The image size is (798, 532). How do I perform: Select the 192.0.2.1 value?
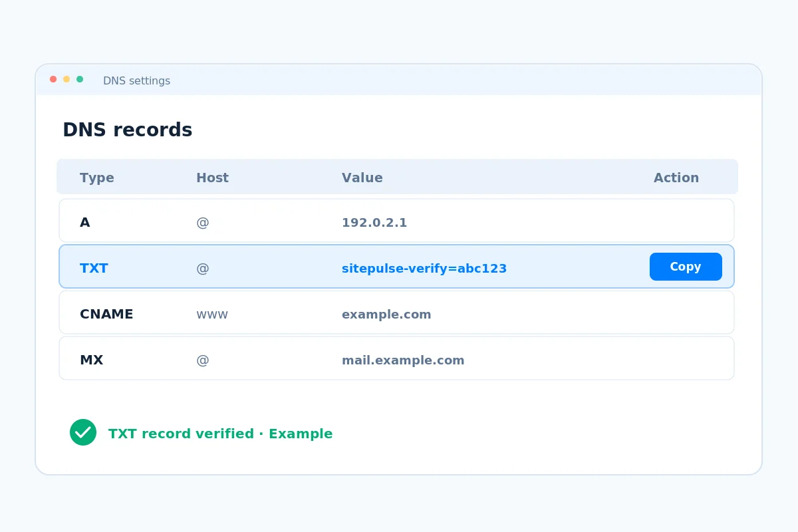coord(374,223)
